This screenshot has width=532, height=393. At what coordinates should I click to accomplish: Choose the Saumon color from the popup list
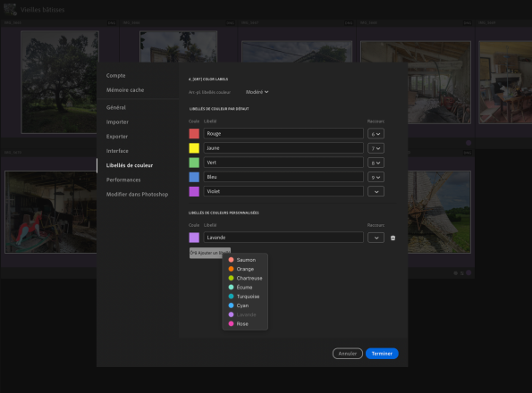[x=245, y=260]
